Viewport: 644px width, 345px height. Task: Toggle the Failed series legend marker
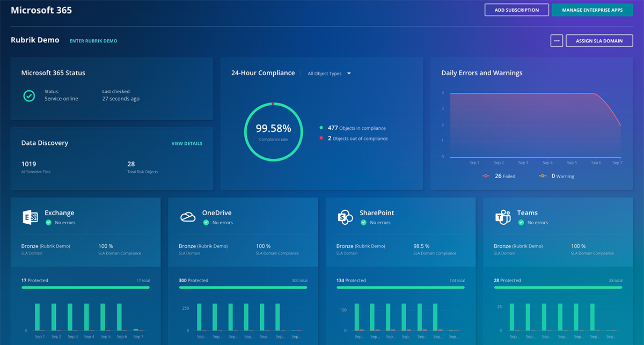pos(486,176)
